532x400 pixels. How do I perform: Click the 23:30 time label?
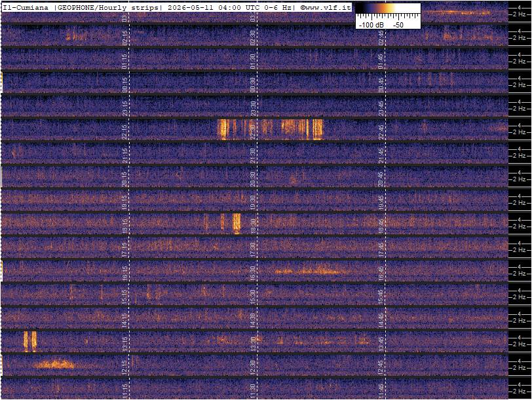coord(253,108)
